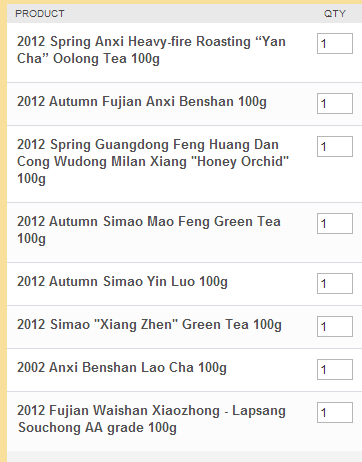Open 2012 Simao Xiang Zhen Green Tea link
Image resolution: width=362 pixels, height=462 pixels.
tap(149, 325)
